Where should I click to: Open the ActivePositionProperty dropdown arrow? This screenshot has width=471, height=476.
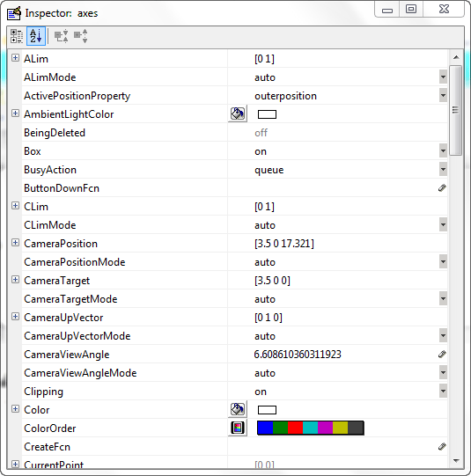pos(443,96)
